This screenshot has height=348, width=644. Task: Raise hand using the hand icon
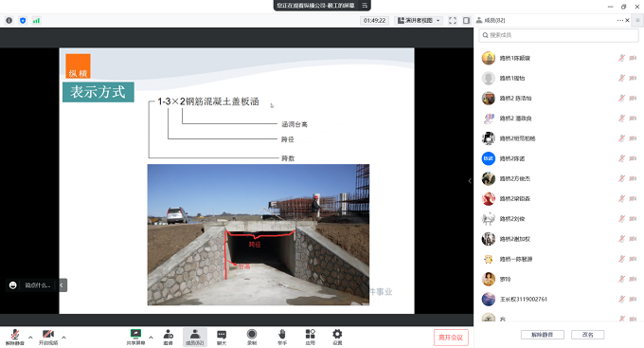point(282,337)
